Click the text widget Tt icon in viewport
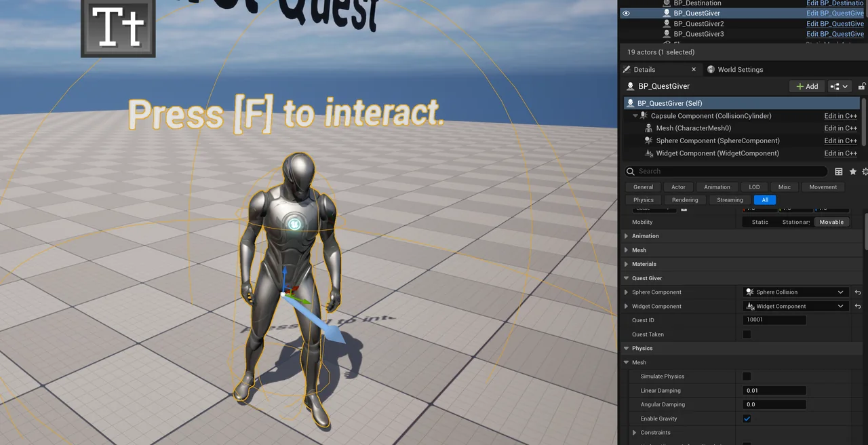This screenshot has height=445, width=868. point(118,28)
